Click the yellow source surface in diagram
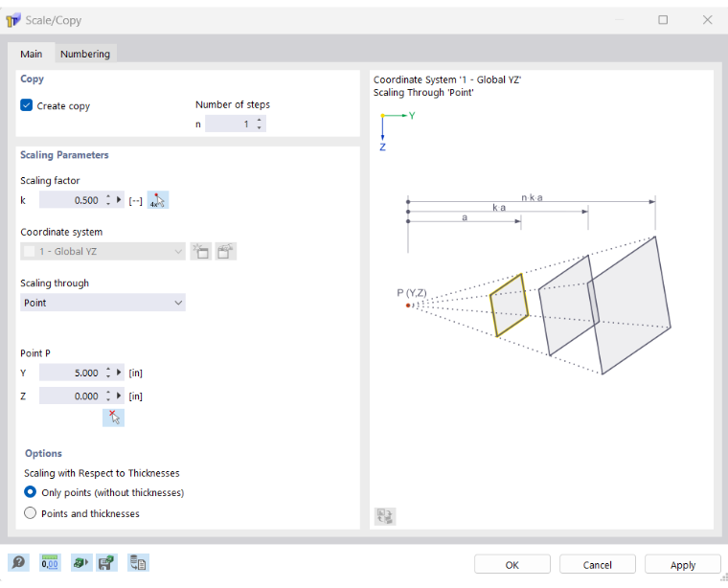This screenshot has height=588, width=728. 510,305
